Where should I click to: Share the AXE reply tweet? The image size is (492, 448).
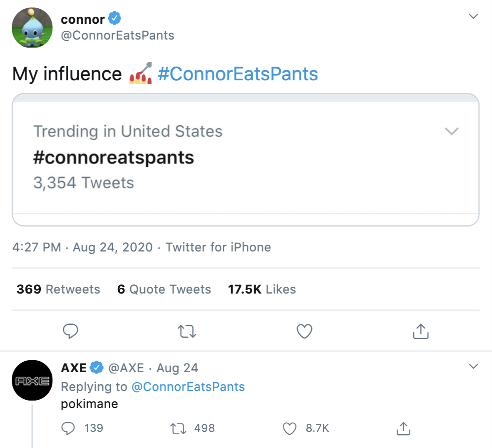pyautogui.click(x=403, y=428)
